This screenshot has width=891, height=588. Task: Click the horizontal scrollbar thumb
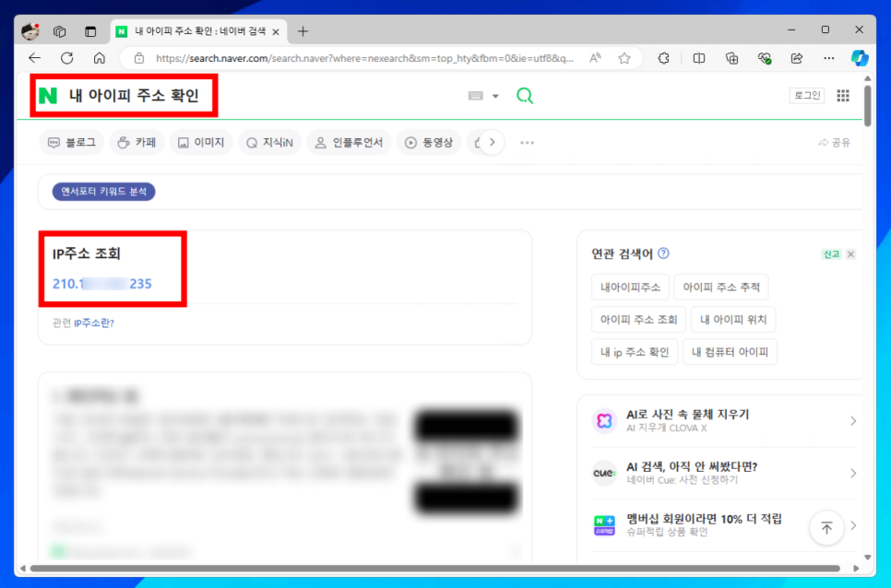[434, 568]
